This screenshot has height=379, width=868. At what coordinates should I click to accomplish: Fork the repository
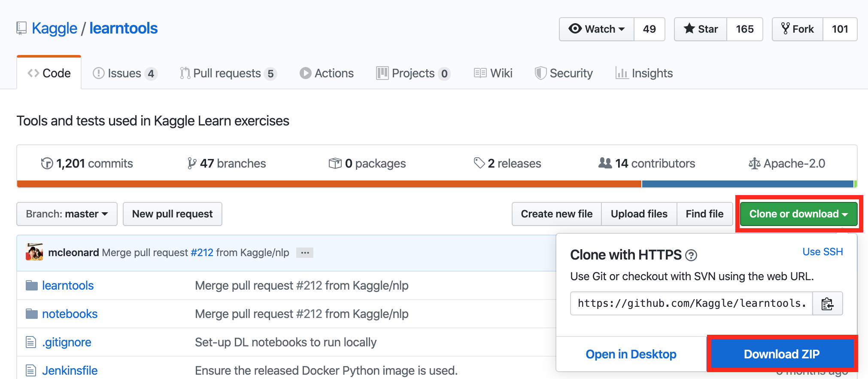point(798,29)
